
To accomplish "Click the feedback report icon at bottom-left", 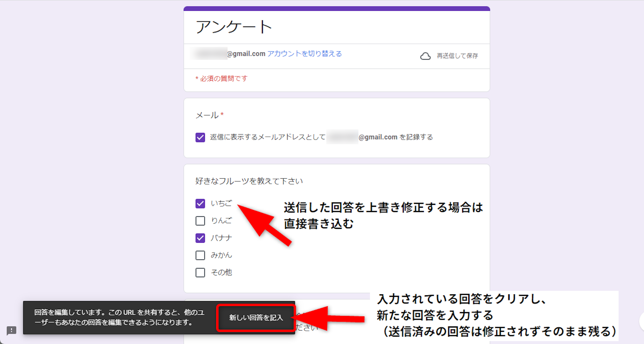I will tap(12, 330).
